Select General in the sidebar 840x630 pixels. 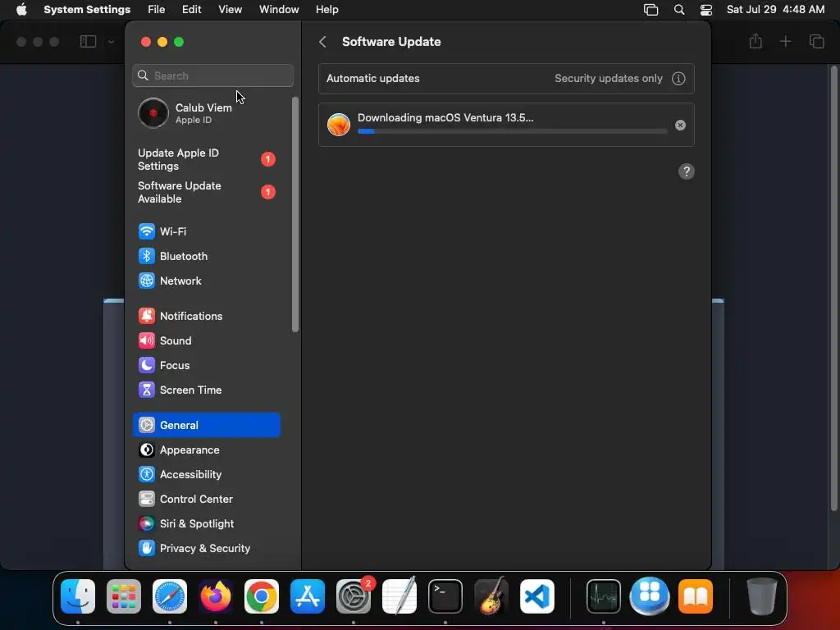206,426
